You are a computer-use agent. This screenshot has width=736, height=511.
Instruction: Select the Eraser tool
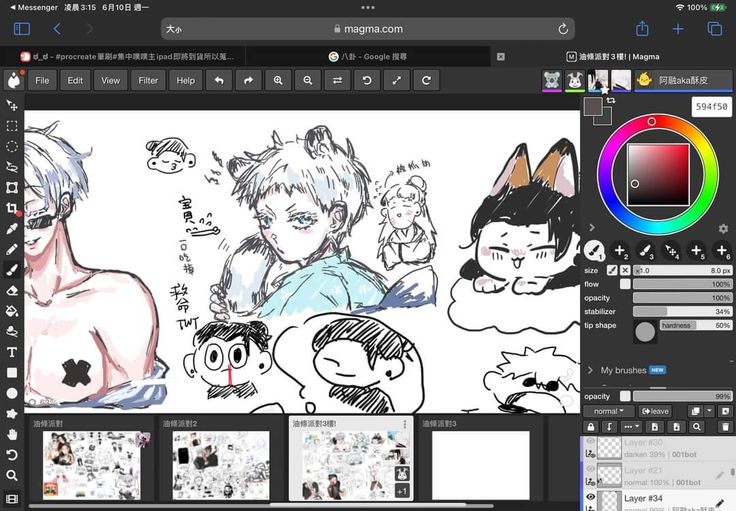12,290
